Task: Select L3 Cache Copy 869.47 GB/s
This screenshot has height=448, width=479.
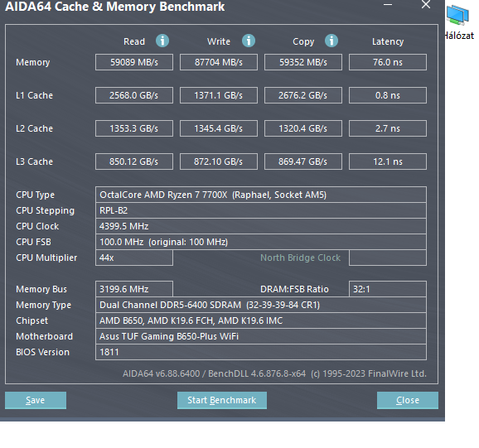Action: click(x=303, y=161)
